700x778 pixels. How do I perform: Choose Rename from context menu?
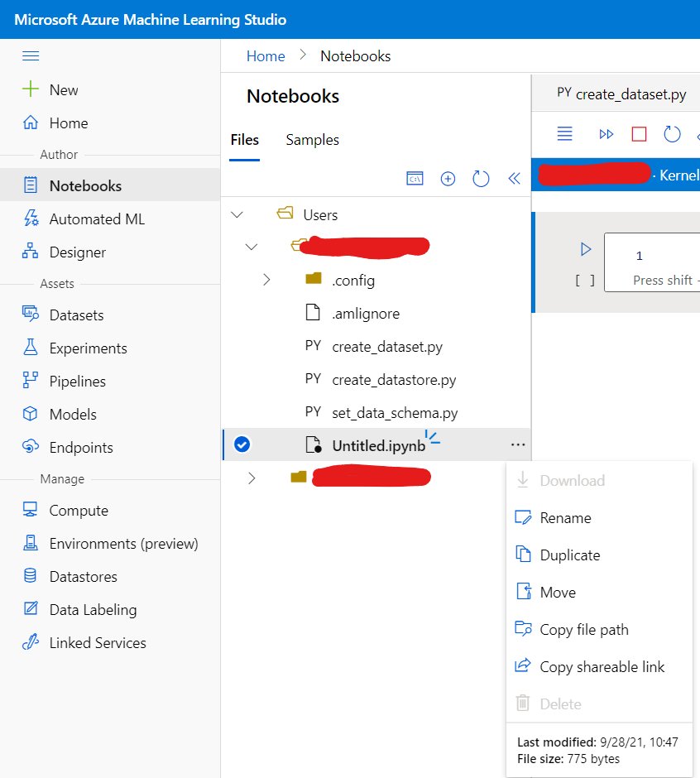click(x=599, y=517)
